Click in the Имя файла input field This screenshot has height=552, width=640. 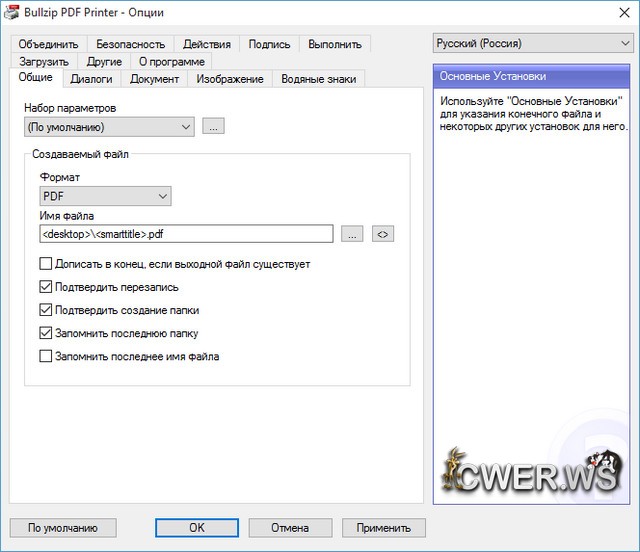(186, 234)
